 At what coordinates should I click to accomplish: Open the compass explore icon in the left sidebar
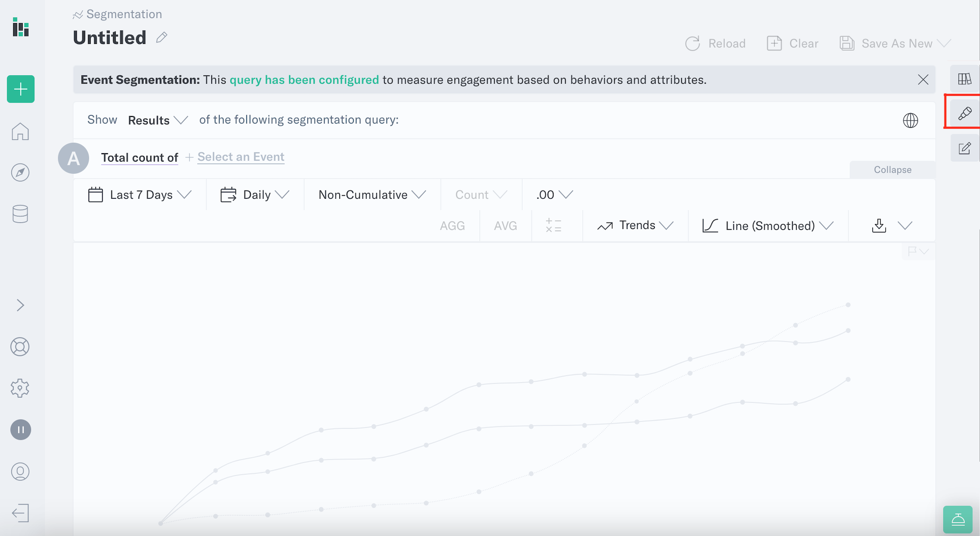pyautogui.click(x=20, y=172)
